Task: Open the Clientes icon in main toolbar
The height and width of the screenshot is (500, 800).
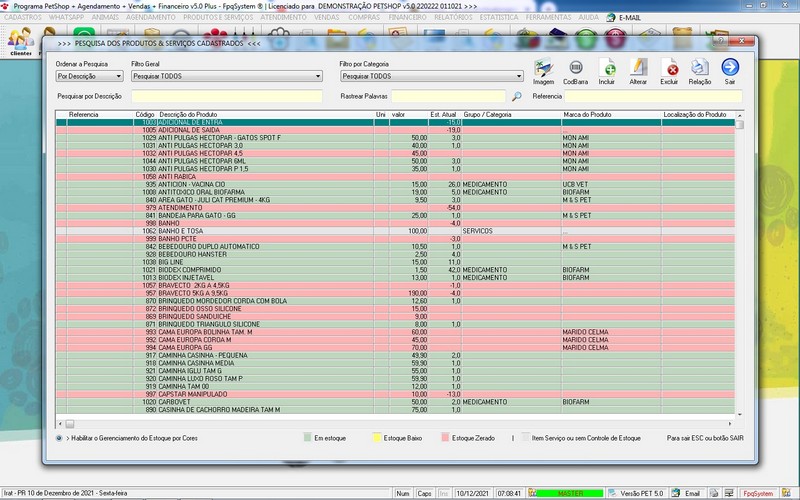Action: [x=20, y=42]
